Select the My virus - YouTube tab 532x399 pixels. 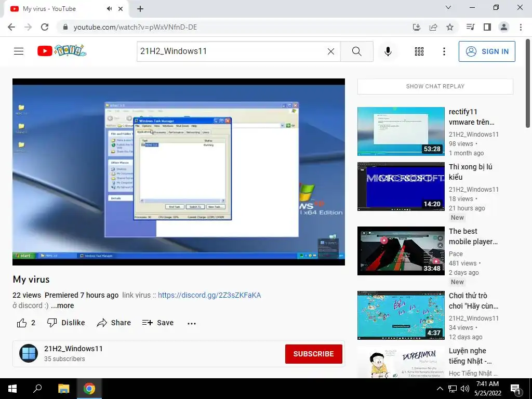coord(66,9)
